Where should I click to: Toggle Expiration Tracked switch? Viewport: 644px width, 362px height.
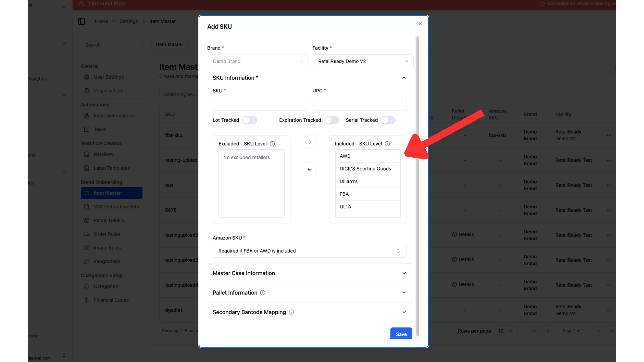(x=332, y=120)
